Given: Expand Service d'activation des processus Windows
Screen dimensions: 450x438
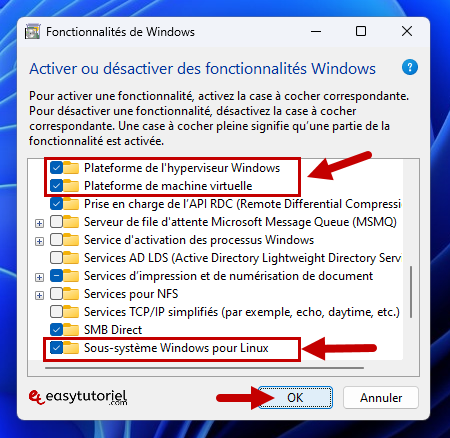Looking at the screenshot, I should click(x=39, y=241).
